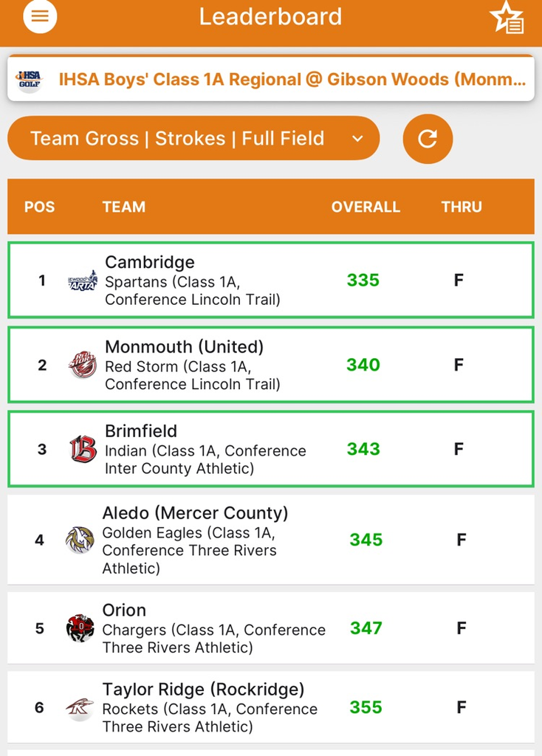Tap the IHSA Golf logo

pyautogui.click(x=30, y=79)
